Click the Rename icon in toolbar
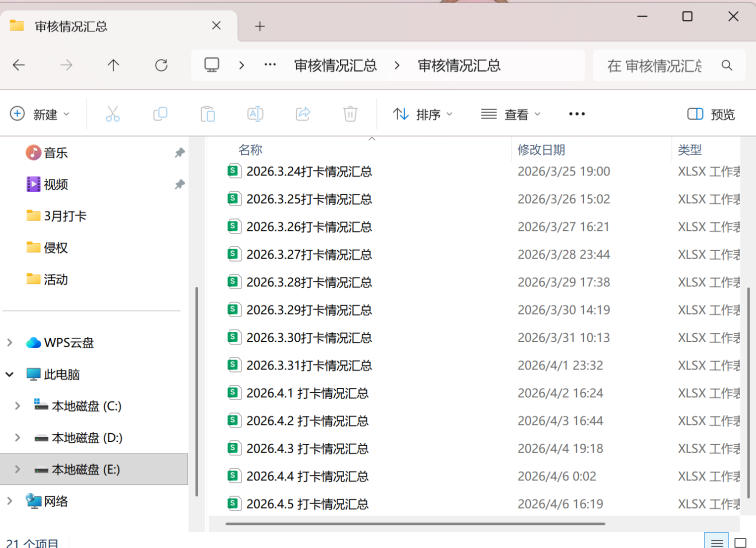 255,114
